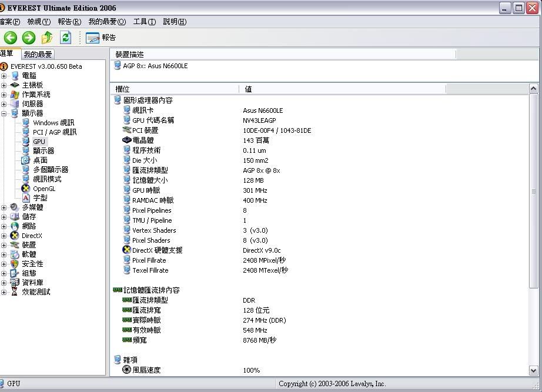Click the 伺服器 server icon
542x392 pixels.
[15, 103]
